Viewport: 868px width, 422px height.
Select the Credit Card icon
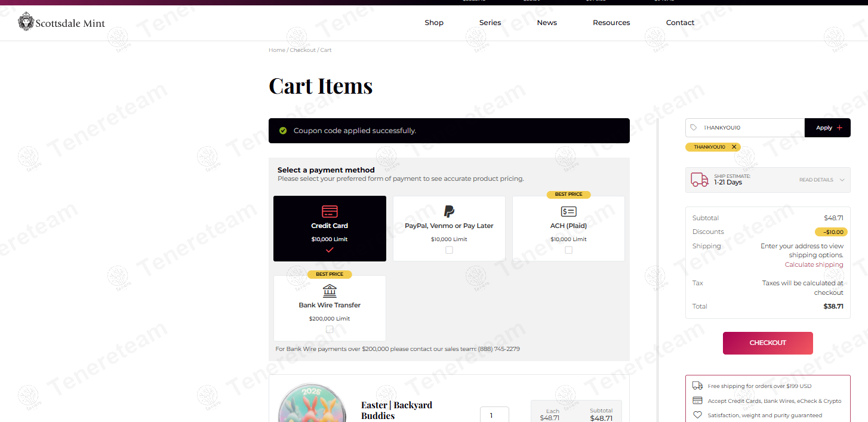(330, 211)
